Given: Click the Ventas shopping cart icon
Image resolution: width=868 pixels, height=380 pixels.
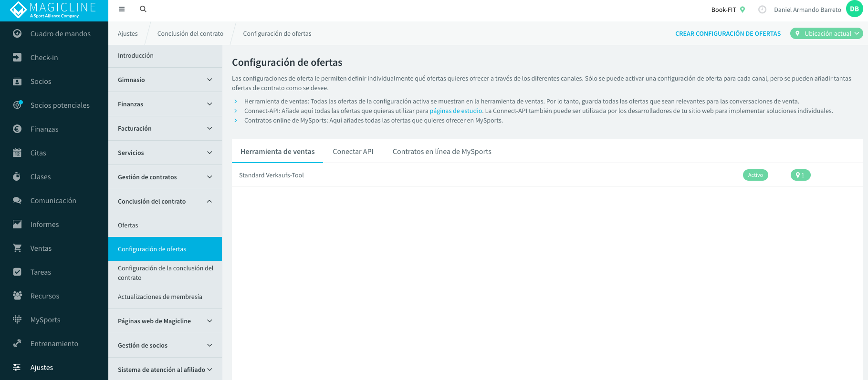Looking at the screenshot, I should 17,248.
